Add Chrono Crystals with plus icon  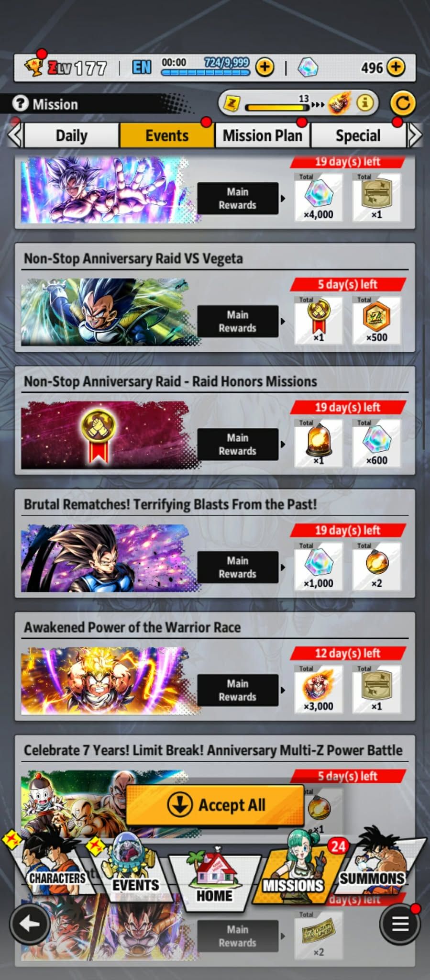[x=396, y=67]
